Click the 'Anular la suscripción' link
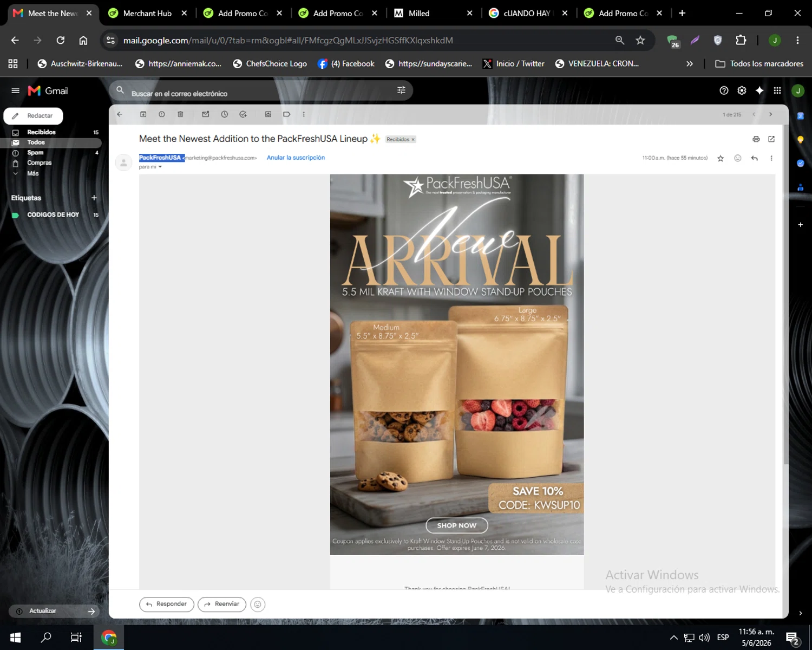Viewport: 812px width, 650px height. tap(296, 158)
